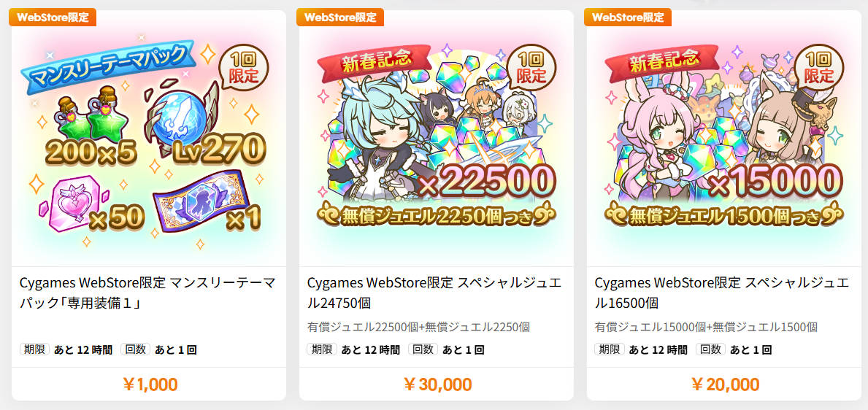Image resolution: width=868 pixels, height=410 pixels.
Task: Click the 期限 tag on the first card
Action: click(35, 349)
